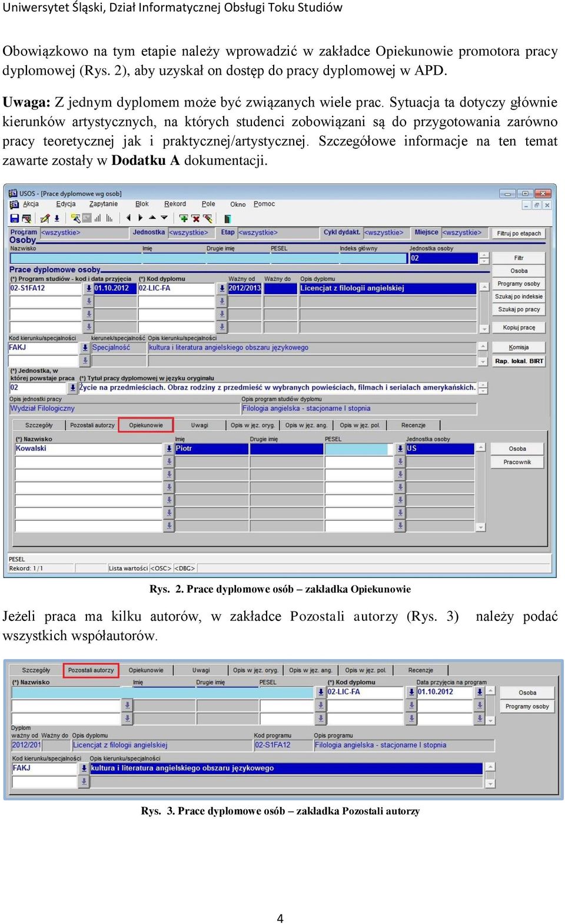Open the Edycja menu

[x=66, y=204]
